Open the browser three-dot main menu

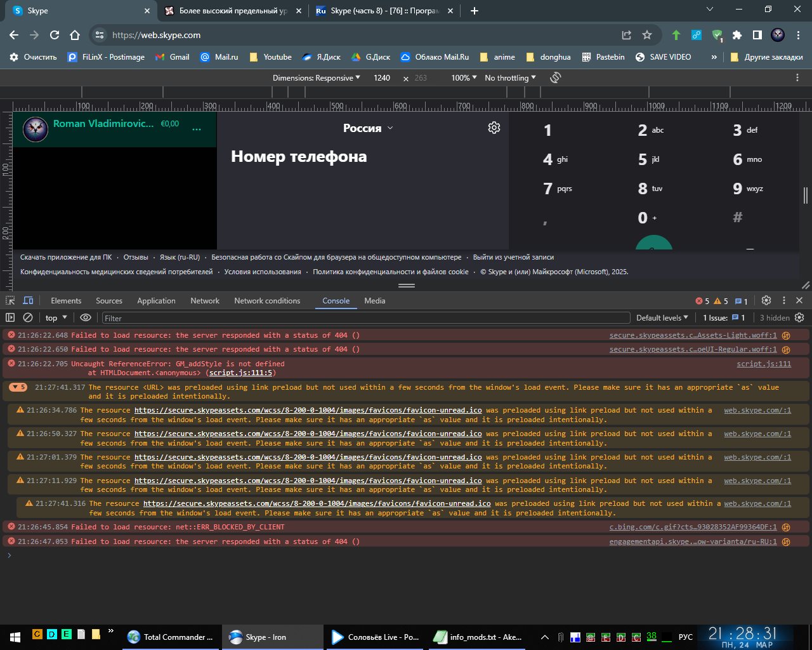798,35
